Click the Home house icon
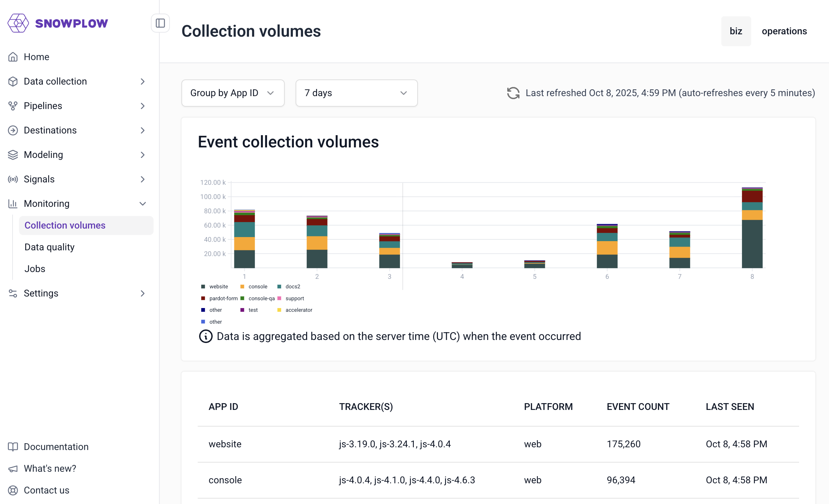The image size is (829, 504). pos(13,57)
